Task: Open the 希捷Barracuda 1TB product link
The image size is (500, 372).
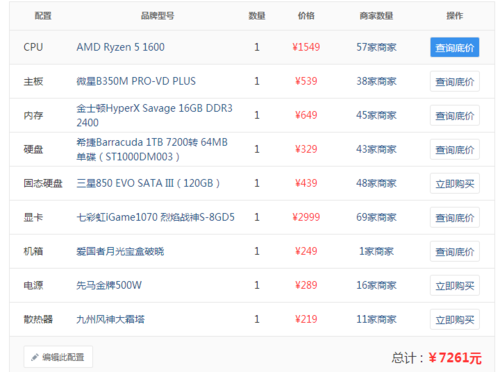Action: click(152, 149)
